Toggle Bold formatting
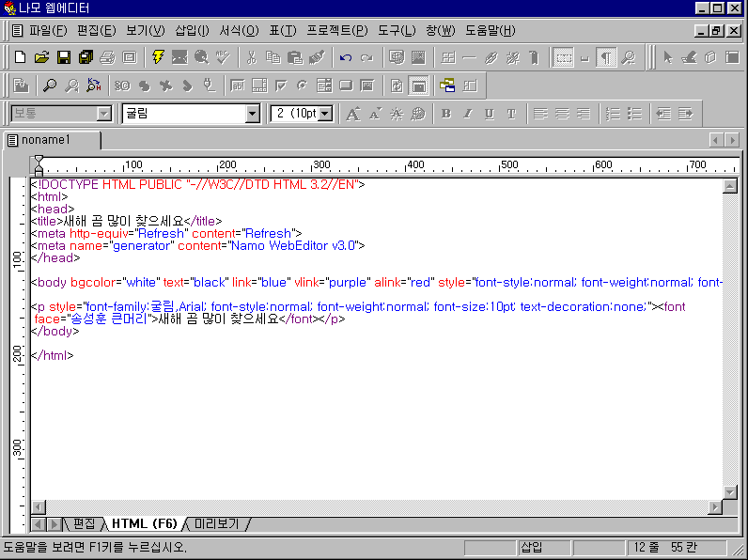 [446, 114]
